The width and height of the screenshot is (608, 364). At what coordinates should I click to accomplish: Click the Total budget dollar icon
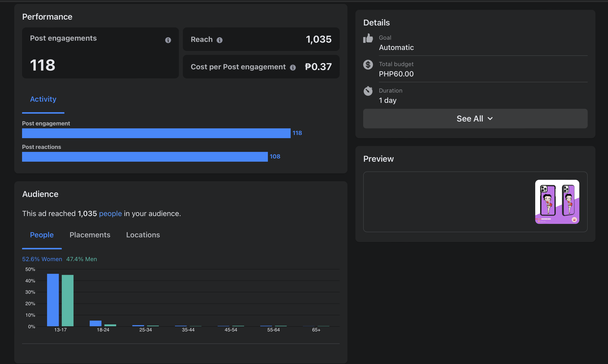[x=368, y=65]
